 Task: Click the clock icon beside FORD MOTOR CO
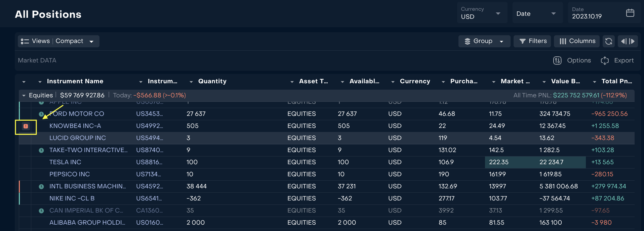[41, 114]
